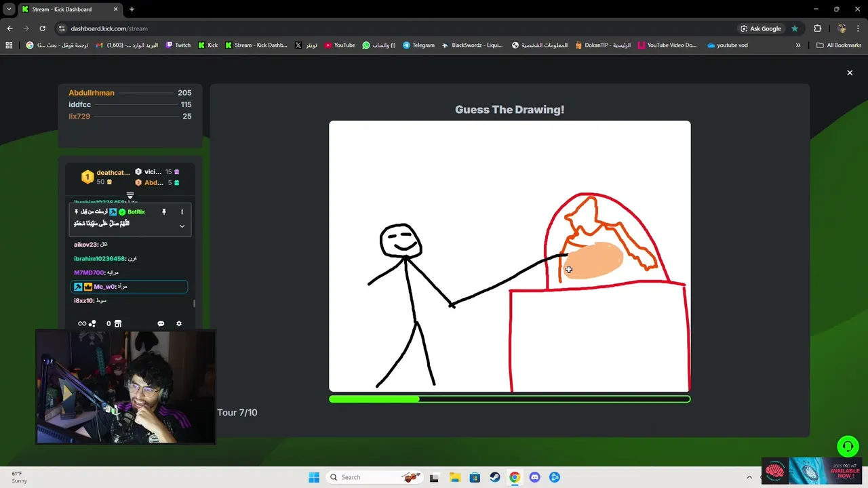Open the Telegram bookmark
The width and height of the screenshot is (868, 488).
[418, 45]
